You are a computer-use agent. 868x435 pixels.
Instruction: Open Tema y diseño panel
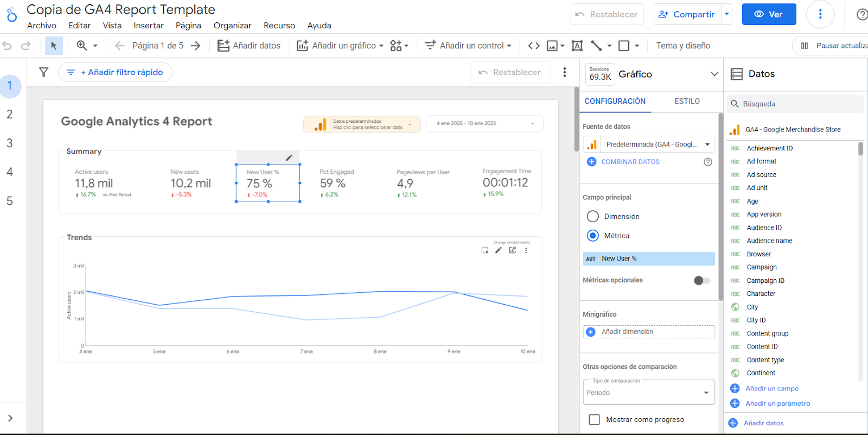(683, 46)
